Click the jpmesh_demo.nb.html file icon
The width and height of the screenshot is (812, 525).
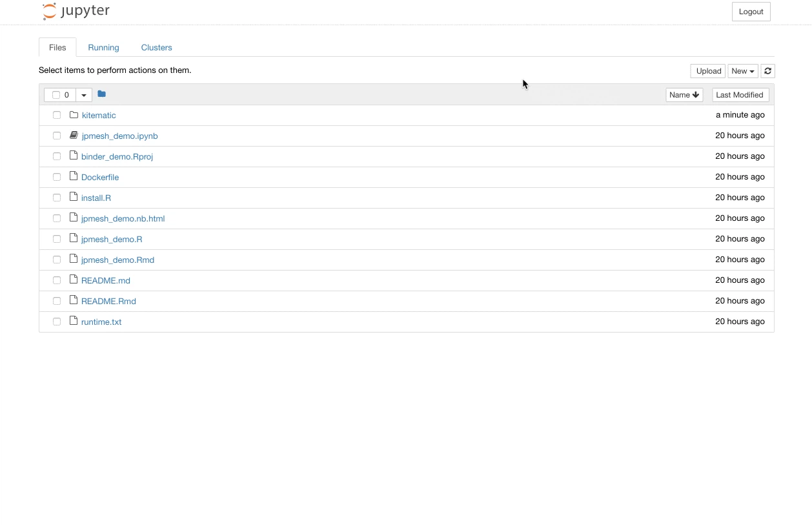(74, 218)
